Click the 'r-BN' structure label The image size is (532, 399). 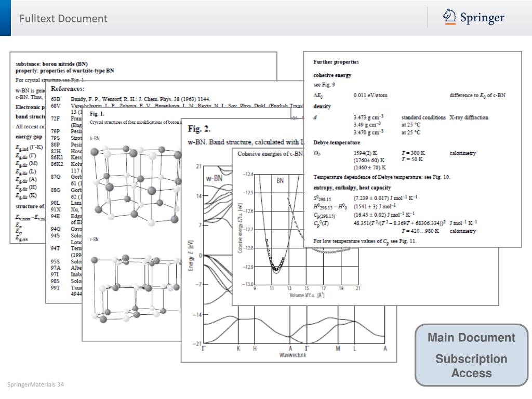click(x=95, y=239)
